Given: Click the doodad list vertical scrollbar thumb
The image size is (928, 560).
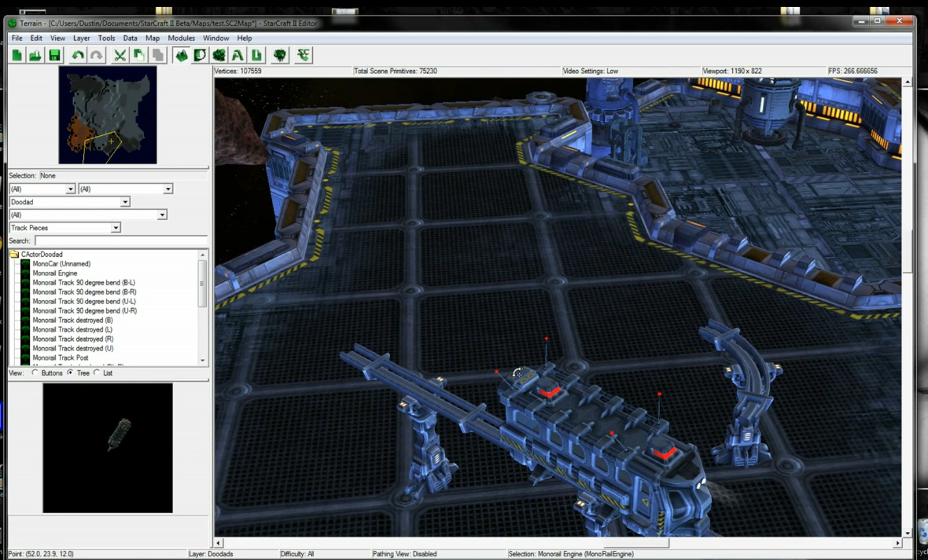Looking at the screenshot, I should (202, 284).
